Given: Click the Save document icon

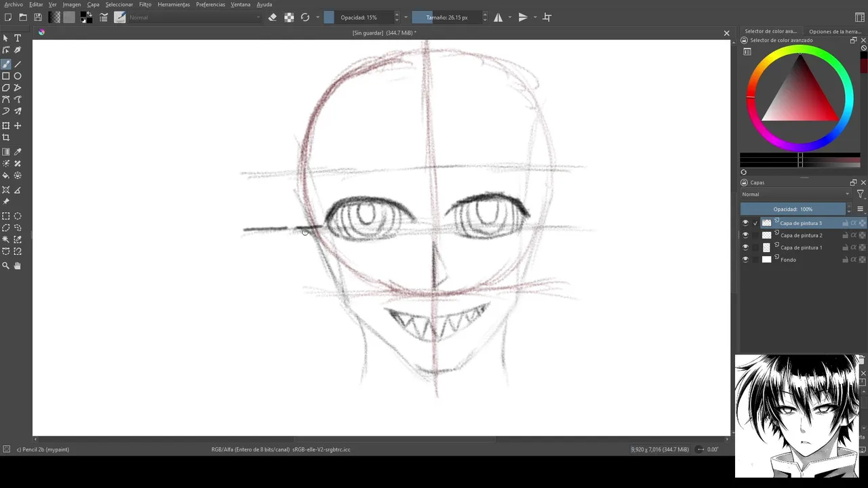Looking at the screenshot, I should click(x=38, y=18).
